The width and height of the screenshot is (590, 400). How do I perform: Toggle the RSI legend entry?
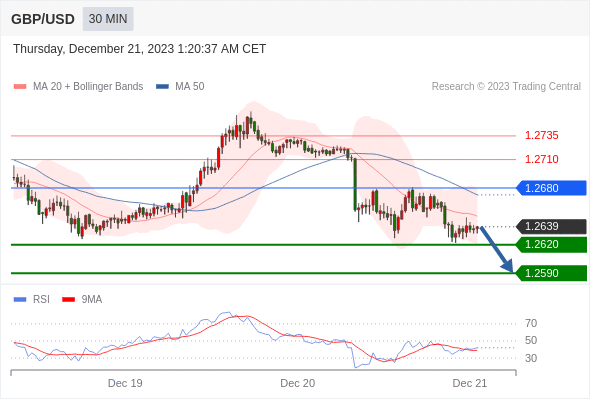(32, 300)
